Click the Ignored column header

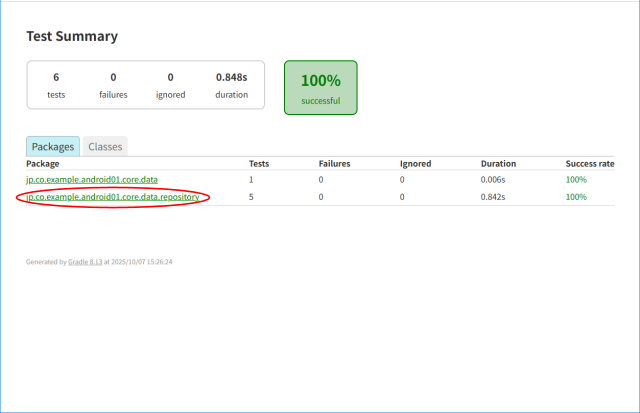(415, 163)
